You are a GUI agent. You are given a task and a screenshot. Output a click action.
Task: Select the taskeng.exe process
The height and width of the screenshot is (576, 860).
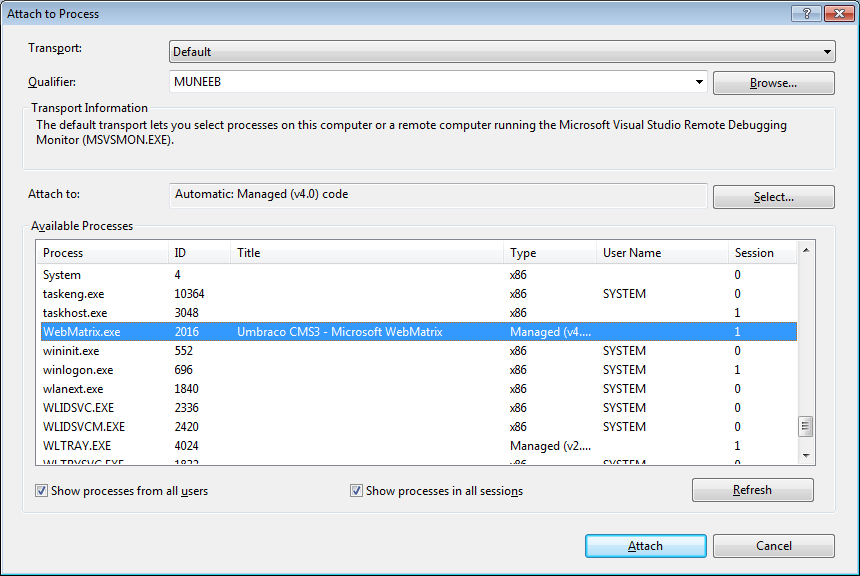coord(418,294)
